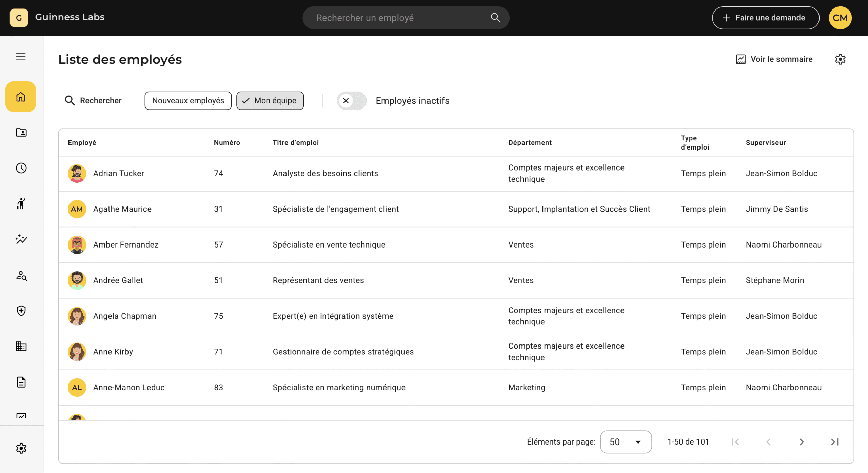Image resolution: width=868 pixels, height=473 pixels.
Task: Sort by the Type d'emploi column header
Action: pos(695,143)
